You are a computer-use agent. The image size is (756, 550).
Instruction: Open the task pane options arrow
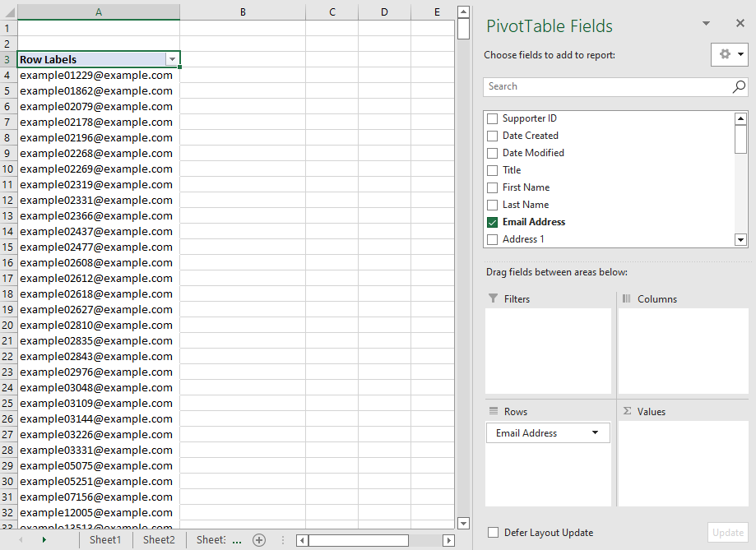point(706,24)
